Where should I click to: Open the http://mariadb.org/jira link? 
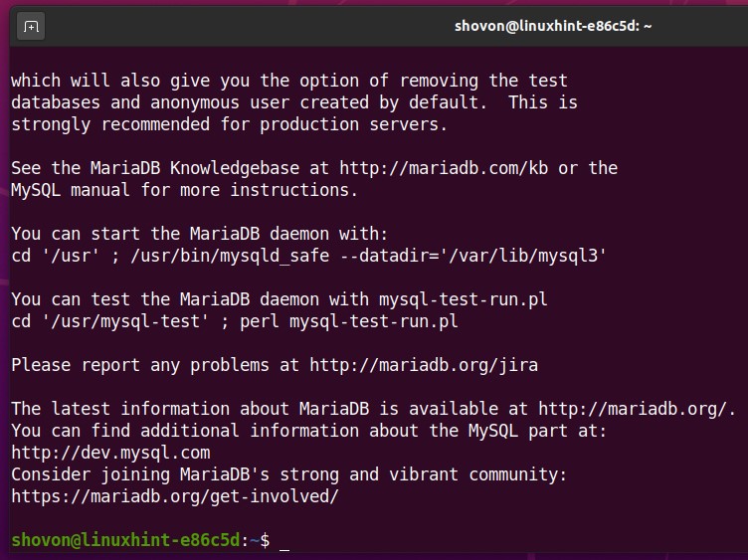(423, 364)
